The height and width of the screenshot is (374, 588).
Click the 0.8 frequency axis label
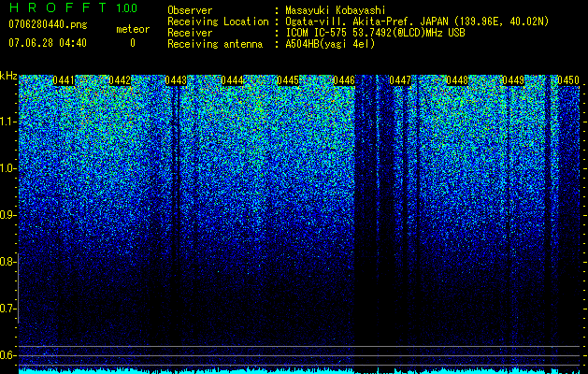click(7, 262)
